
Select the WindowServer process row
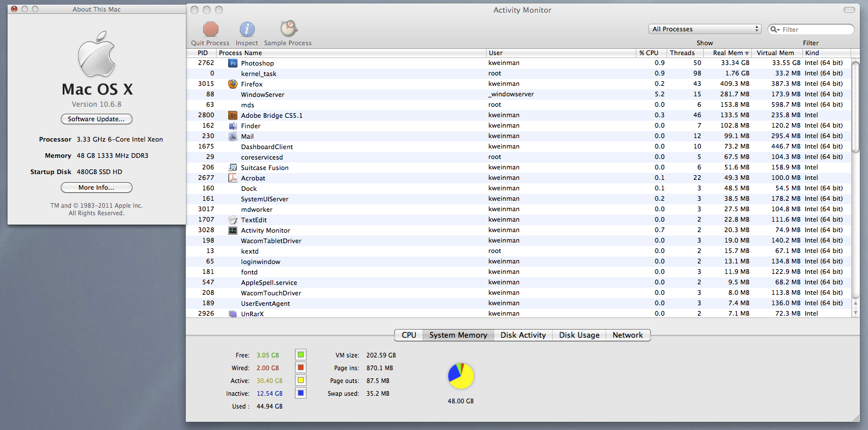[518, 95]
